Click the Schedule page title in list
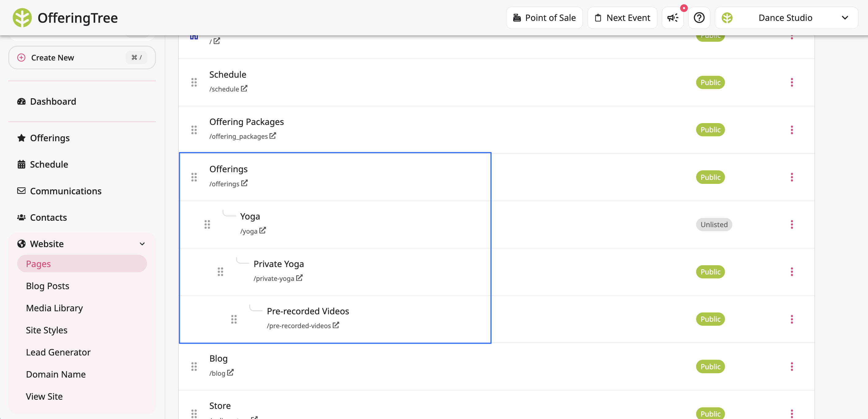This screenshot has height=419, width=868. pyautogui.click(x=228, y=74)
